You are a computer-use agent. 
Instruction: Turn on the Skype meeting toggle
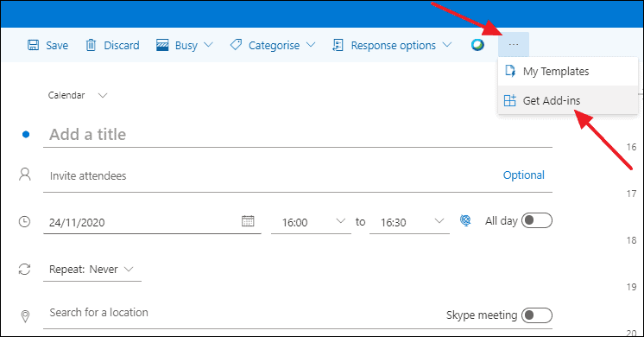click(536, 315)
